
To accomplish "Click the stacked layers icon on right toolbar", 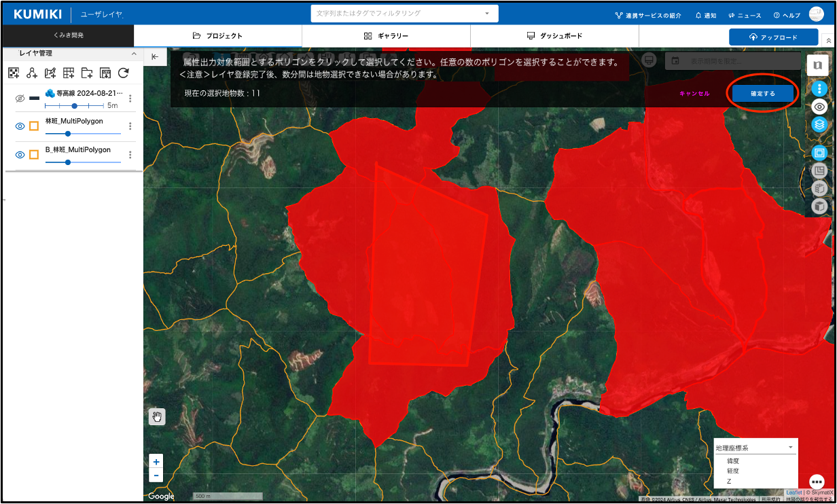I will [819, 124].
